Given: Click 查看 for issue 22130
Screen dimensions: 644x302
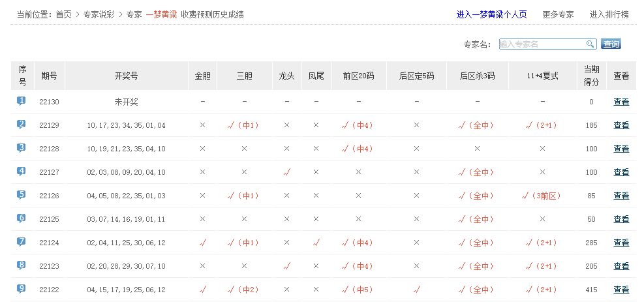Looking at the screenshot, I should [621, 102].
